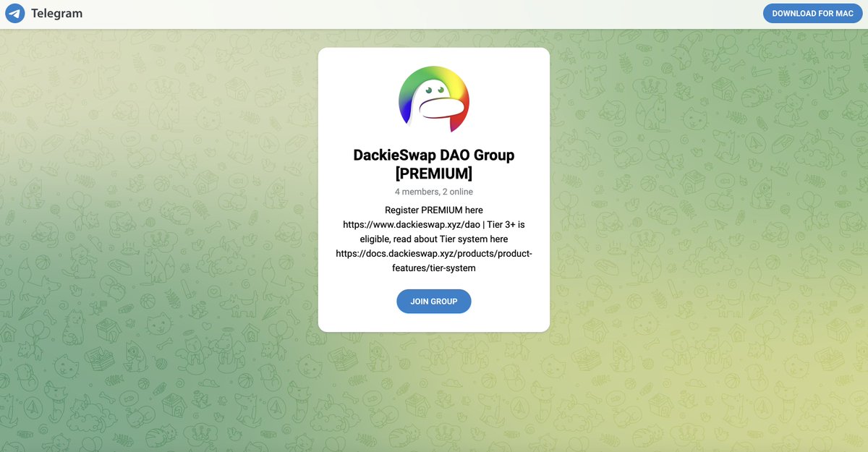868x452 pixels.
Task: Click the "eligible, read about Tier system here" line
Action: click(x=434, y=239)
